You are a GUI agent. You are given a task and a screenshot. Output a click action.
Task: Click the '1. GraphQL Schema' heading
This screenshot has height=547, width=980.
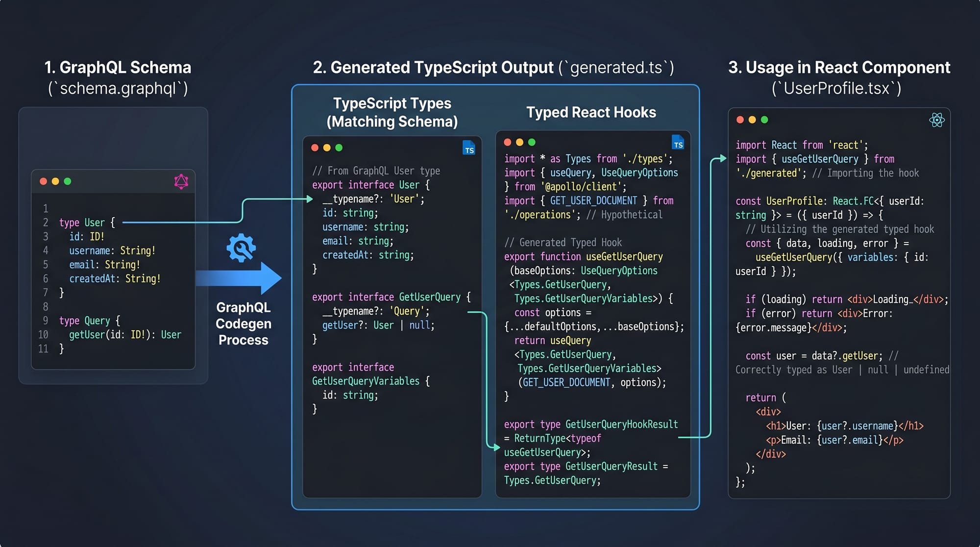pyautogui.click(x=118, y=68)
